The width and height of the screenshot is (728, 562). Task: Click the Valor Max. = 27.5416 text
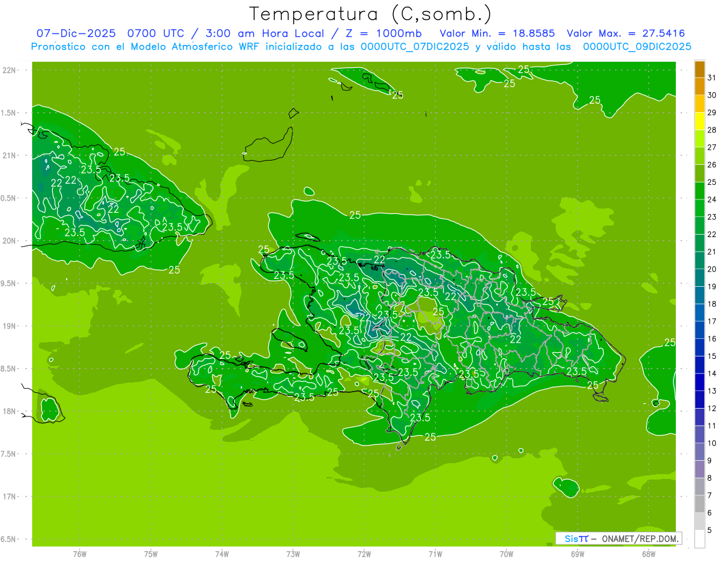[x=625, y=33]
